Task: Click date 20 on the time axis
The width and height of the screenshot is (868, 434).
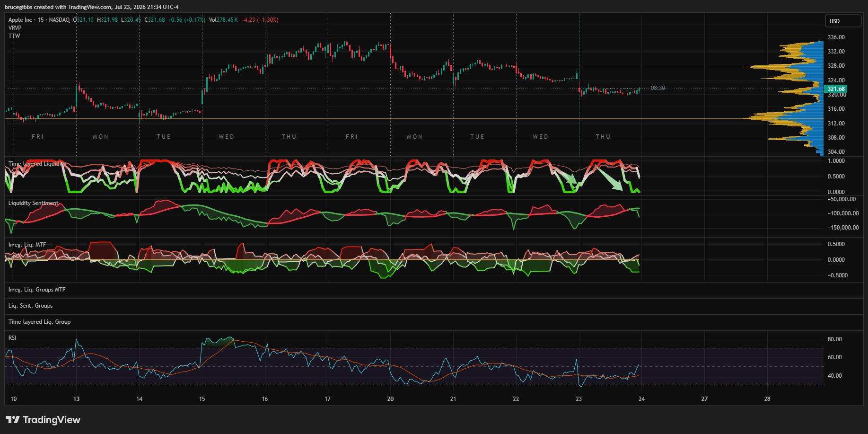Action: pos(390,399)
